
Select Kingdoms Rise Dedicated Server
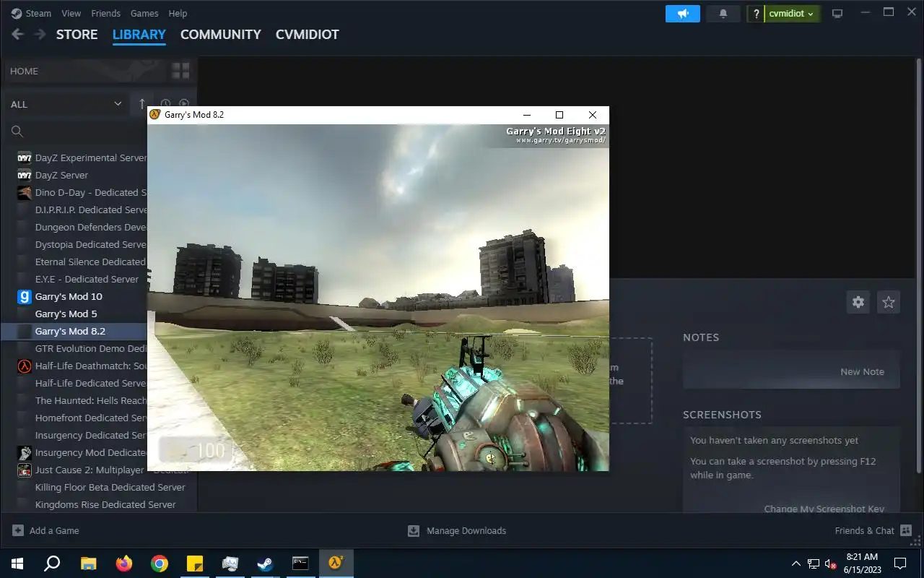(100, 504)
